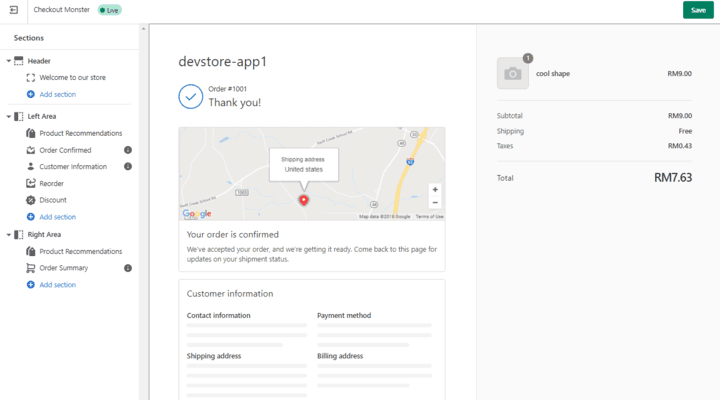Zoom out on the map

pyautogui.click(x=435, y=202)
